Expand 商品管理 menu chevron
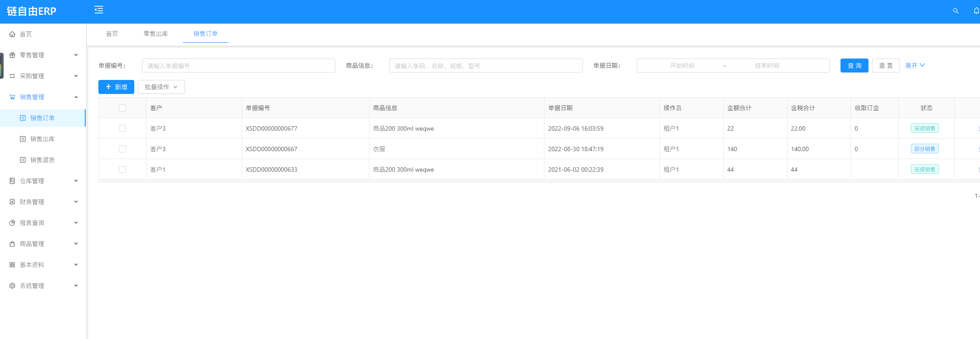Screen dimensions: 980x339 [76, 244]
